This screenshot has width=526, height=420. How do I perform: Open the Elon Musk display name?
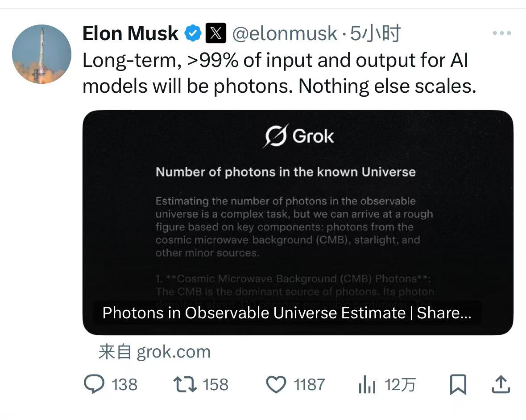pos(130,34)
